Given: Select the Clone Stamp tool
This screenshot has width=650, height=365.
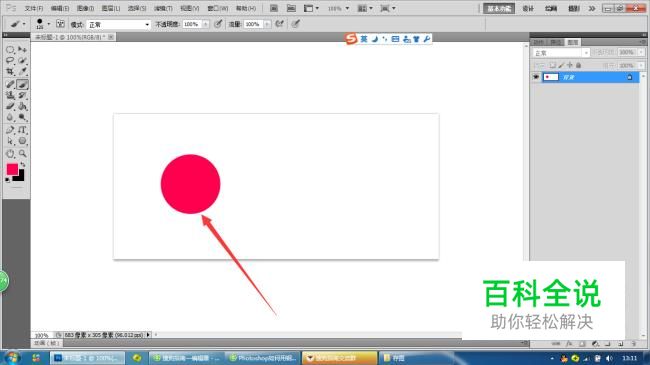Looking at the screenshot, I should pos(10,95).
